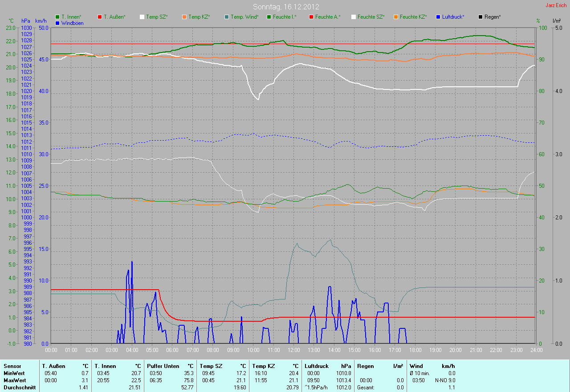Image resolution: width=570 pixels, height=392 pixels.
Task: Click the orange Temp KZ legend square
Action: 184,17
